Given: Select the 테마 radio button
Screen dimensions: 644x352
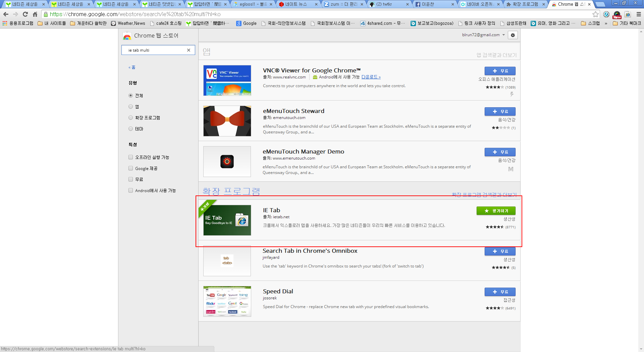Looking at the screenshot, I should pos(131,129).
